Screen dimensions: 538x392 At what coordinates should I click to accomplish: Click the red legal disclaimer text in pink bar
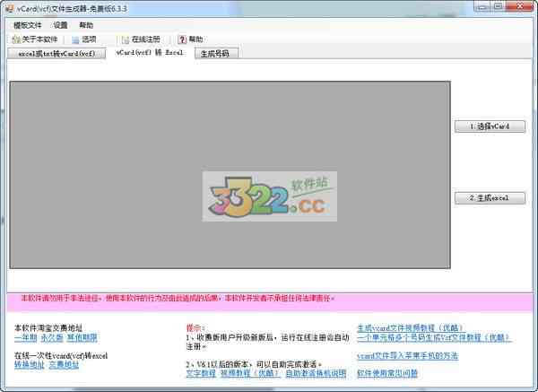[x=178, y=298]
